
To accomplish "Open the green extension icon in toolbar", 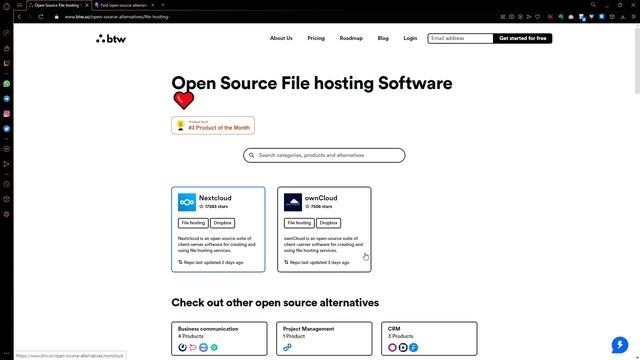I will coord(561,17).
